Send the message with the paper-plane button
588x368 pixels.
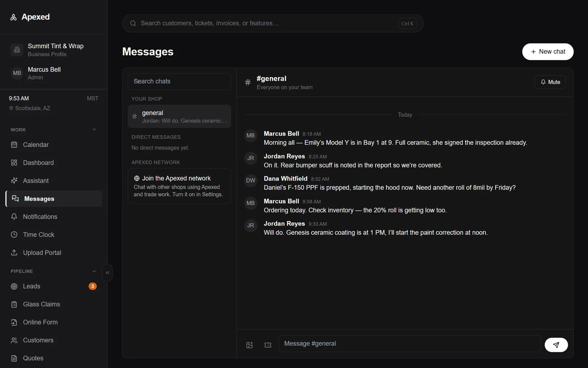tap(556, 345)
